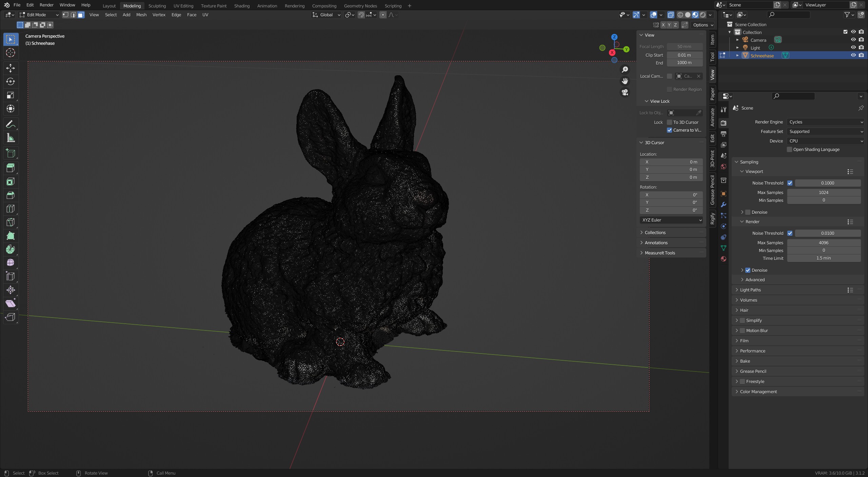Click the render Max Samples field
868x477 pixels.
(823, 243)
